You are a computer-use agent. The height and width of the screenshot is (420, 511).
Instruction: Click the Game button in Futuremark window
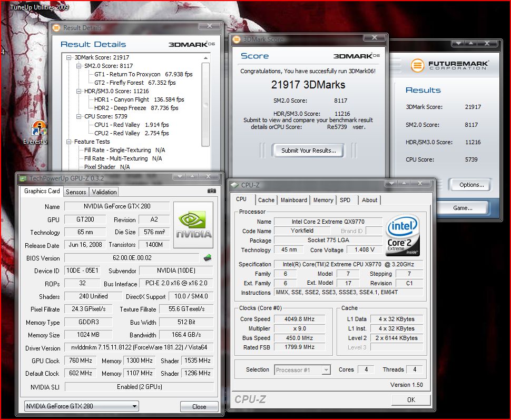(463, 208)
